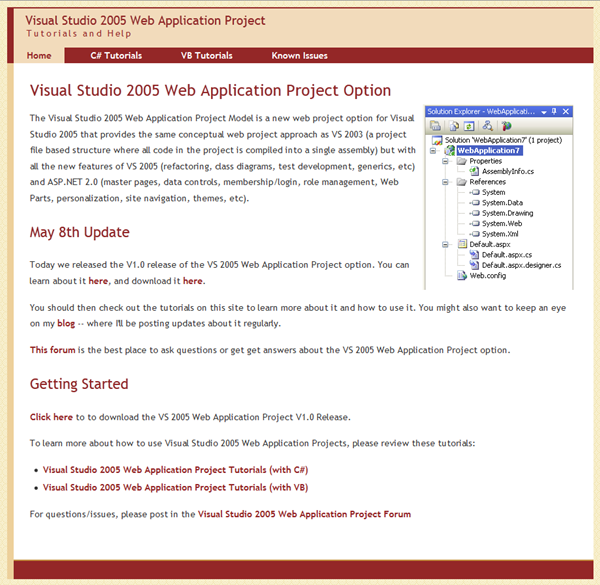Select the System.Xml reference text

click(500, 234)
